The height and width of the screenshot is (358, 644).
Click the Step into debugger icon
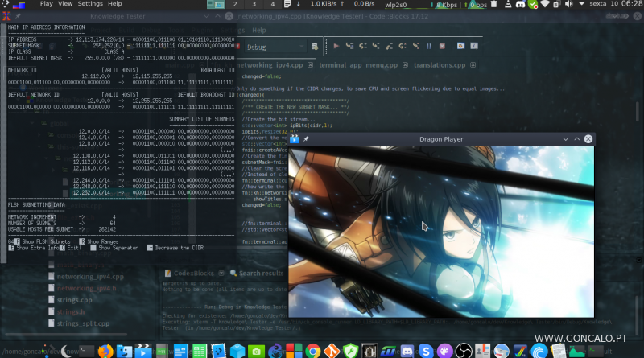pyautogui.click(x=376, y=46)
